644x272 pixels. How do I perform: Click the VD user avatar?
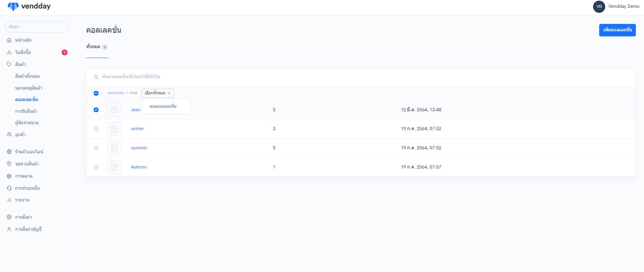click(599, 6)
